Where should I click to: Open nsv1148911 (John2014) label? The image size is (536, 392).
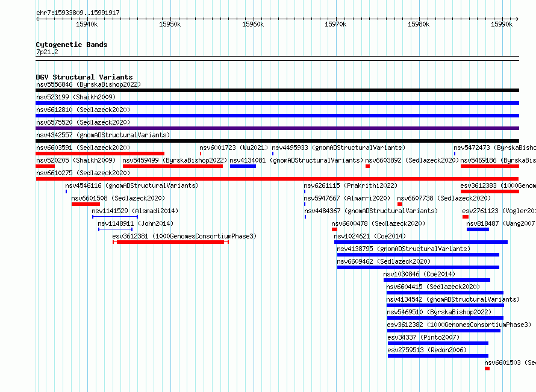pyautogui.click(x=136, y=223)
